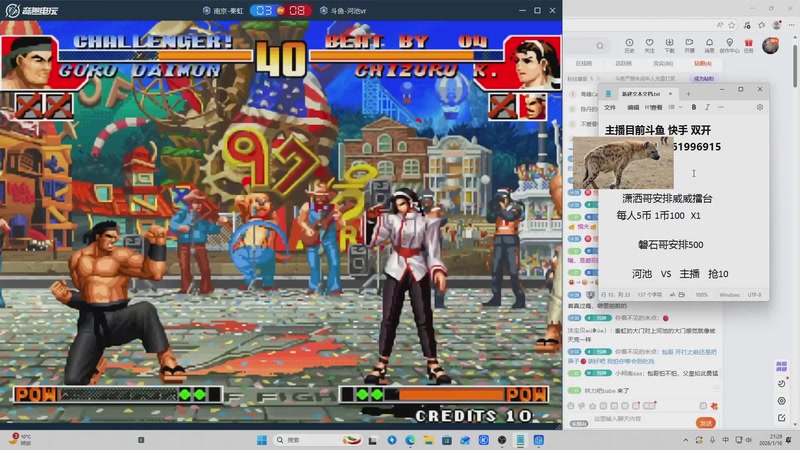The height and width of the screenshot is (450, 800).
Task: Switch to the 贵宾 tab
Action: tap(663, 64)
